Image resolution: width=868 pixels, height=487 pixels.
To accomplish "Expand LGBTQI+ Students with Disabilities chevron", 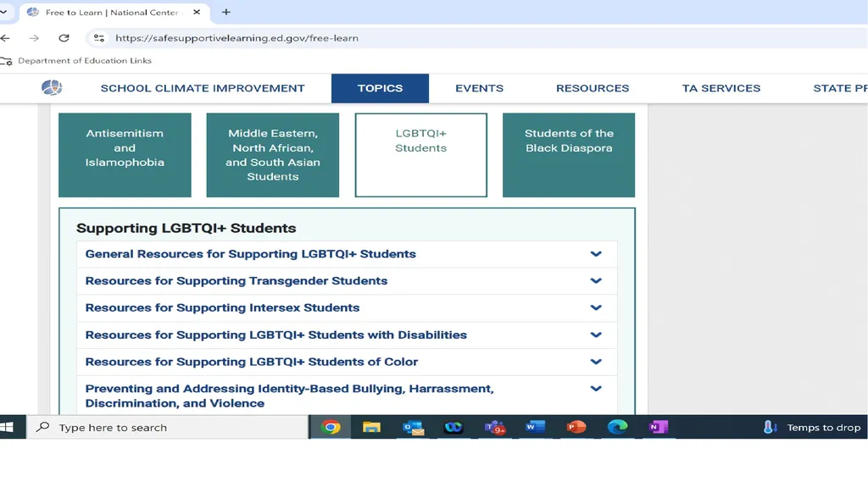I will point(596,335).
